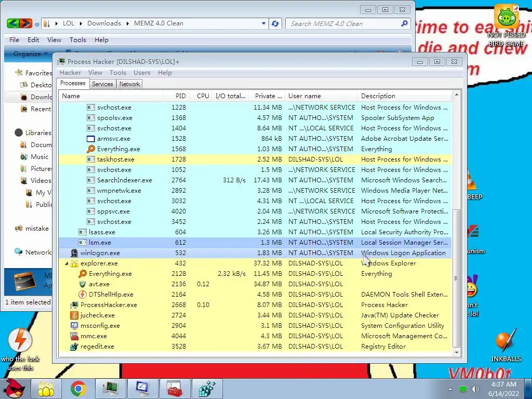532x399 pixels.
Task: Select the SearchIndexer.exe process icon
Action: pos(90,180)
